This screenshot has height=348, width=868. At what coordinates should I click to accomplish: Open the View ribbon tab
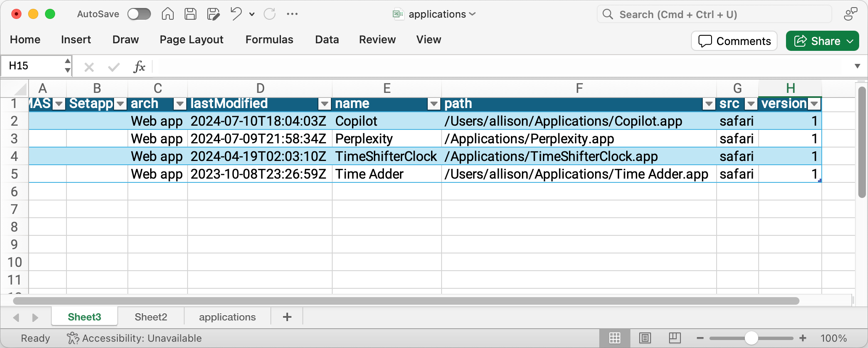click(429, 40)
